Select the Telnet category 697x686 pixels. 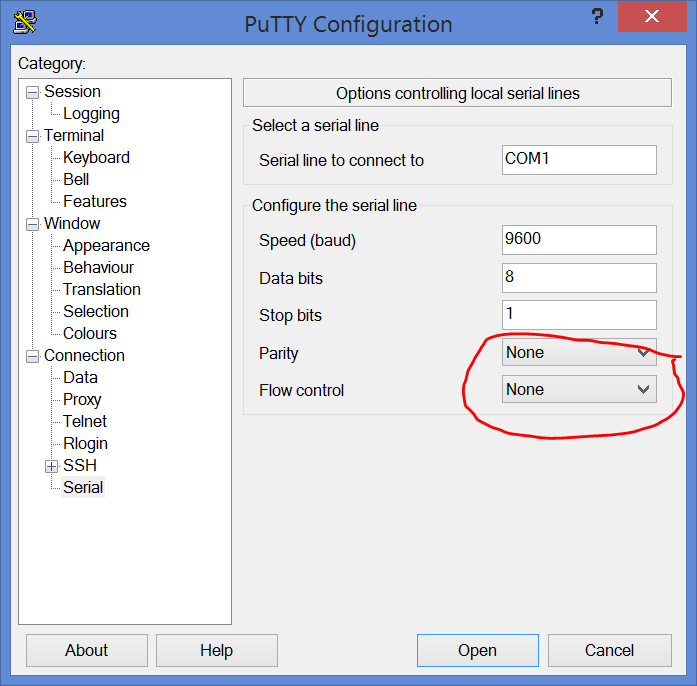tap(85, 421)
